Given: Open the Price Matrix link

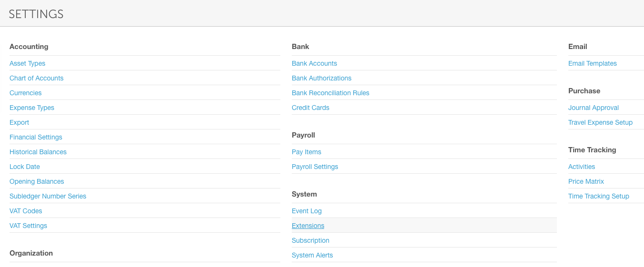Looking at the screenshot, I should coord(586,181).
